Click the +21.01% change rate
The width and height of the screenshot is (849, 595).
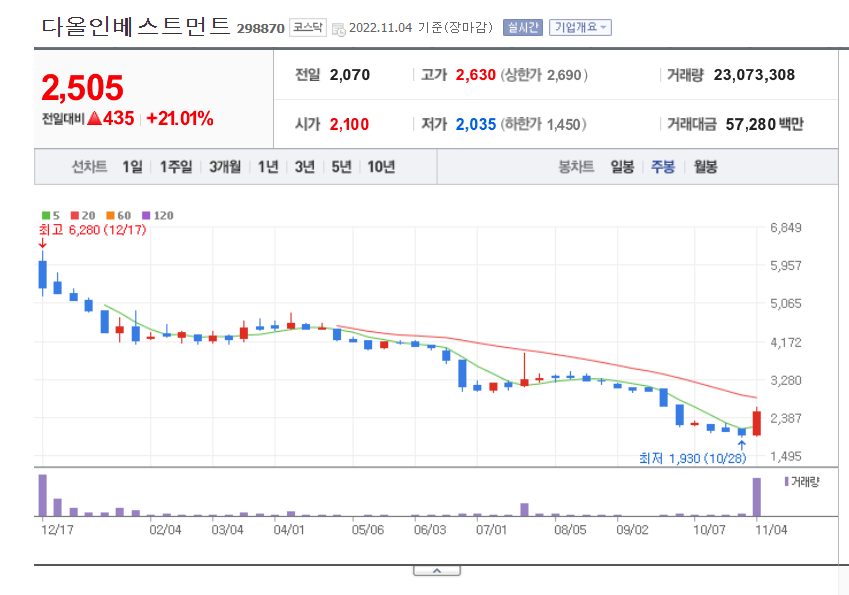[180, 119]
